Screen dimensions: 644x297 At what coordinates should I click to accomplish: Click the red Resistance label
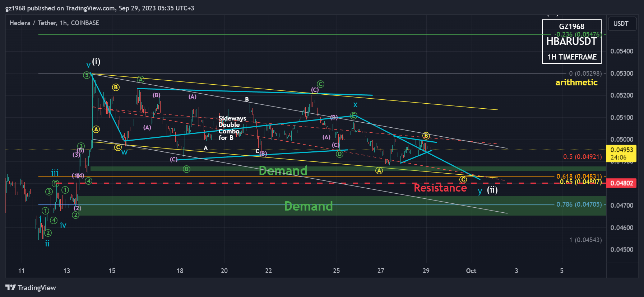[440, 188]
